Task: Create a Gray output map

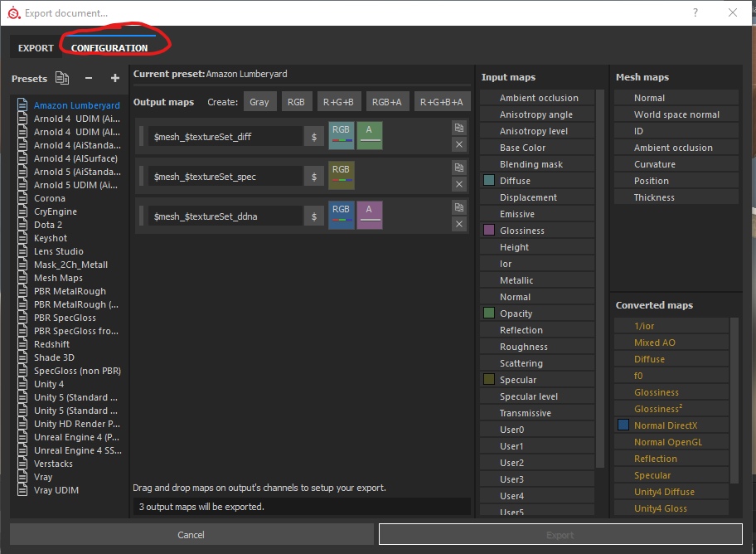Action: pyautogui.click(x=259, y=102)
